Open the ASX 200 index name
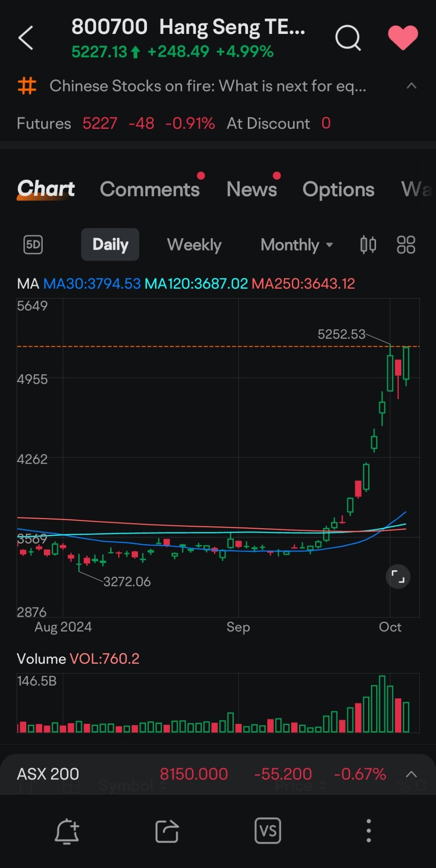436x868 pixels. [48, 774]
